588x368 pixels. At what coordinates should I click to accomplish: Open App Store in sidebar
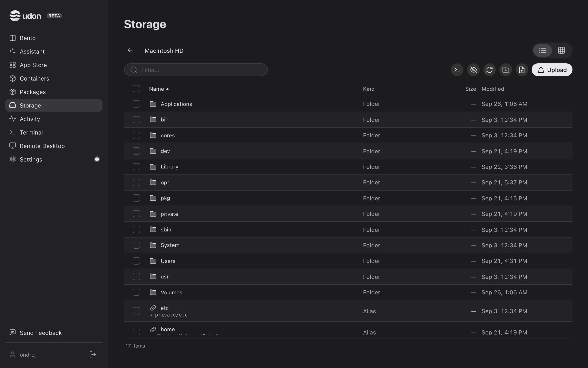pyautogui.click(x=54, y=65)
